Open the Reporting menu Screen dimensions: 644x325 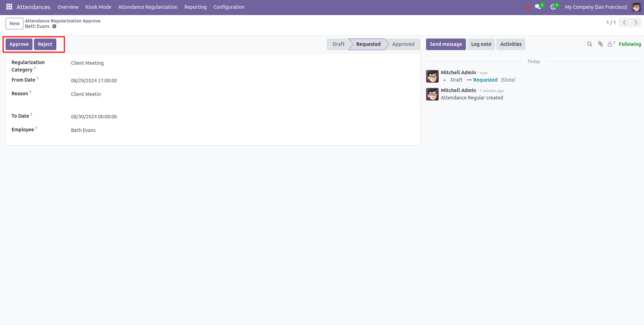[195, 7]
